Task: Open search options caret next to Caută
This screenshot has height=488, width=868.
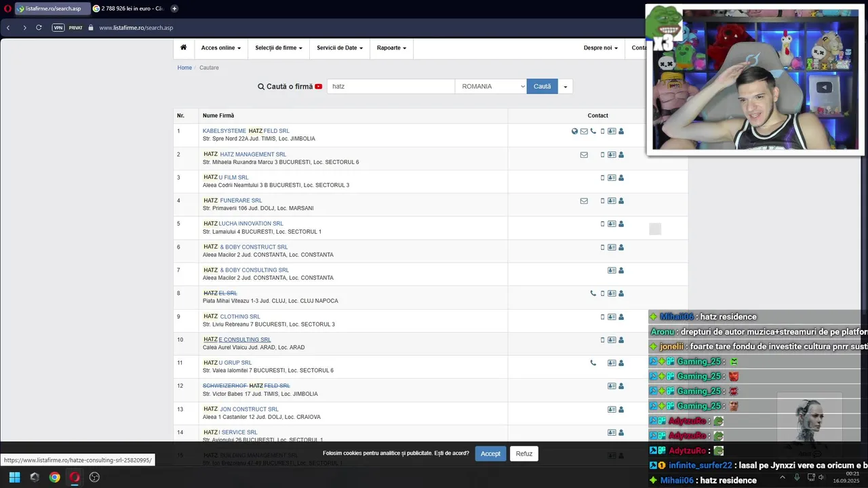Action: (x=565, y=86)
